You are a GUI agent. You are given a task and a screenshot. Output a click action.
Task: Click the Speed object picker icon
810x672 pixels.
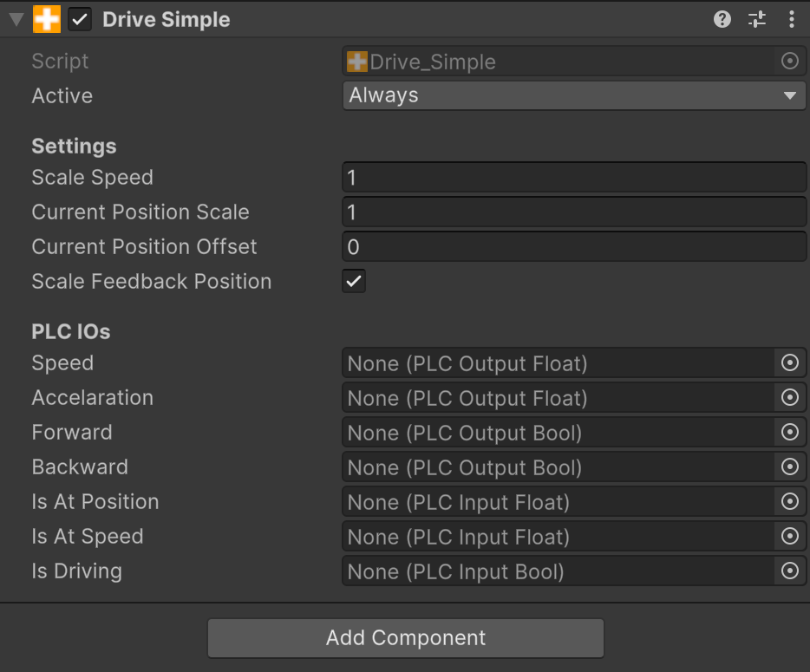[x=789, y=363]
